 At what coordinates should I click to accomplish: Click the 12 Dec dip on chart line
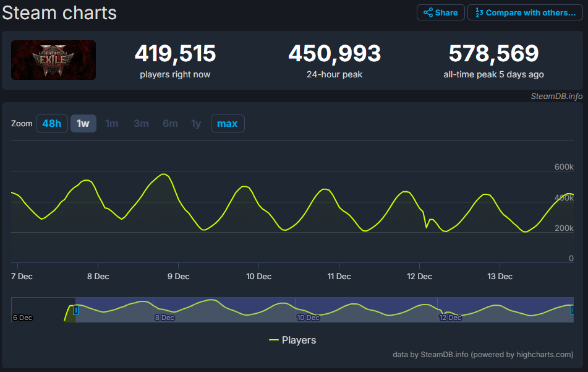[x=427, y=227]
